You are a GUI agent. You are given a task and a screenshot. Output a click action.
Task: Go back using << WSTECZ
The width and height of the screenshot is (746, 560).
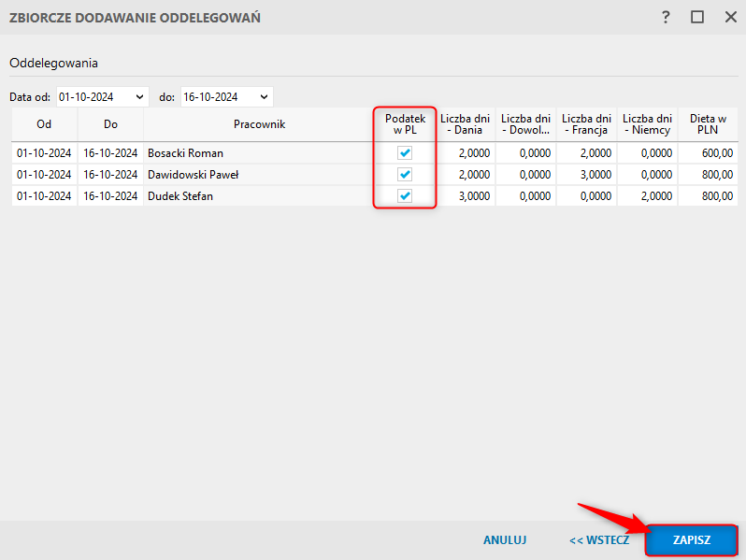[599, 540]
